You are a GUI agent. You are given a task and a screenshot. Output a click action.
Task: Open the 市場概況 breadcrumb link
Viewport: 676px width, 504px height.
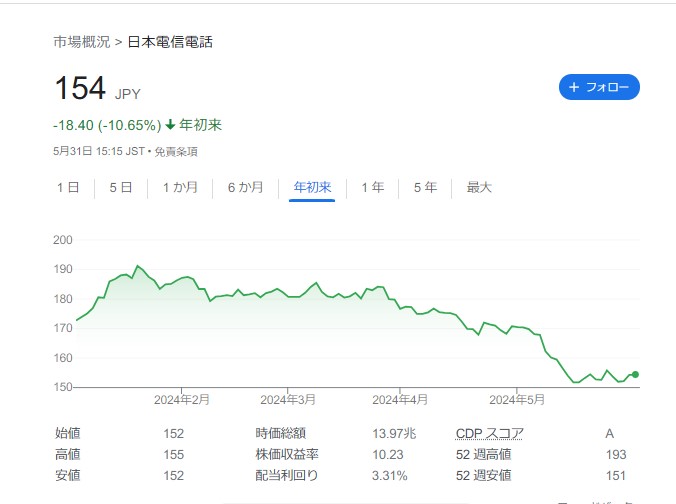pos(82,42)
